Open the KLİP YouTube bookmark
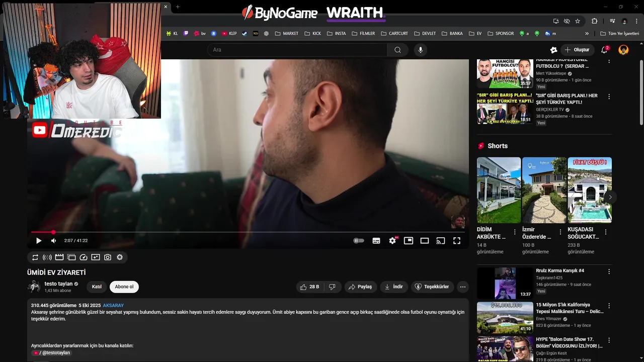644x362 pixels. (229, 34)
